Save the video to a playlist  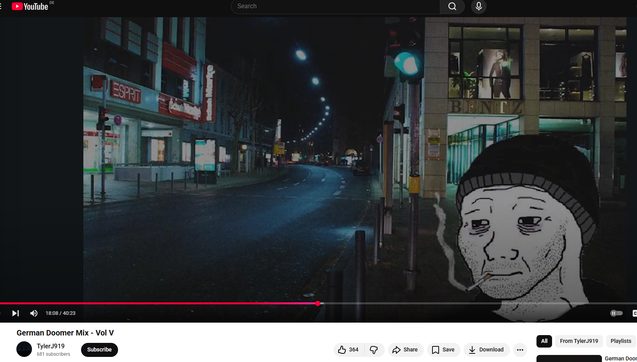(443, 350)
